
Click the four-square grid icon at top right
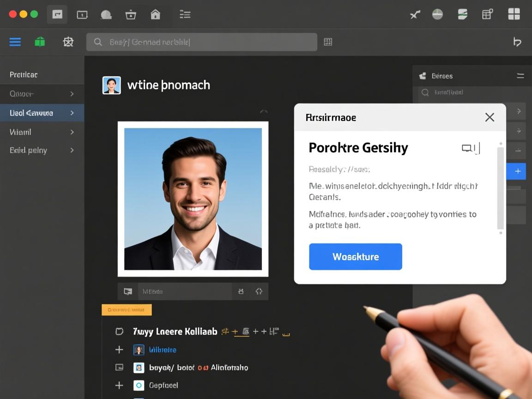(514, 14)
